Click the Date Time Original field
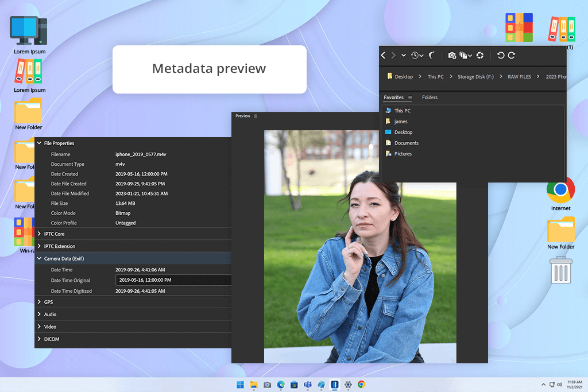 173,280
